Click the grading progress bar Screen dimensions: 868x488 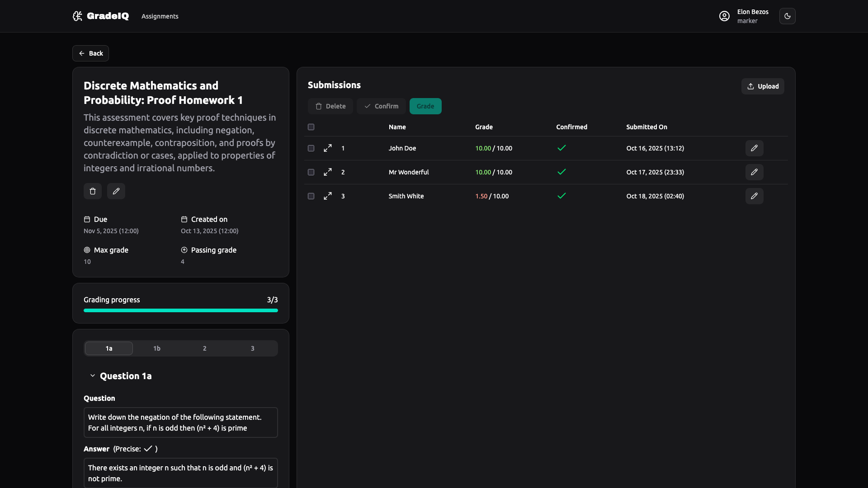coord(181,310)
